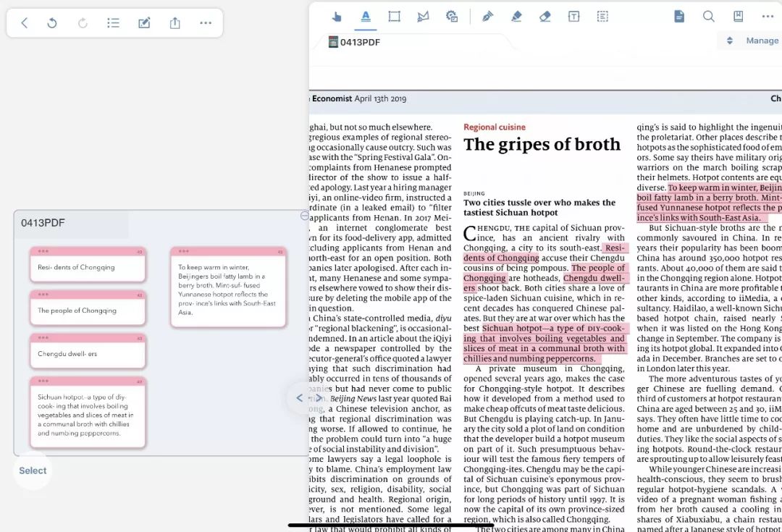Collapse the 0413PDF mindmap group
782x532 pixels.
(x=304, y=216)
